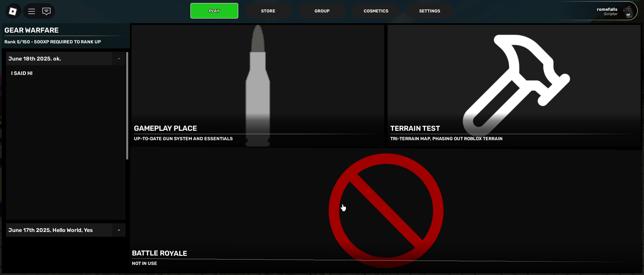Open the TERRAIN TEST title

click(x=415, y=128)
